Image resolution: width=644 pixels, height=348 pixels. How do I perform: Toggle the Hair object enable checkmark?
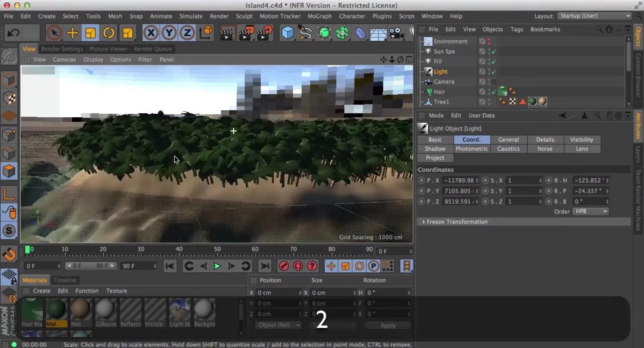[x=494, y=92]
